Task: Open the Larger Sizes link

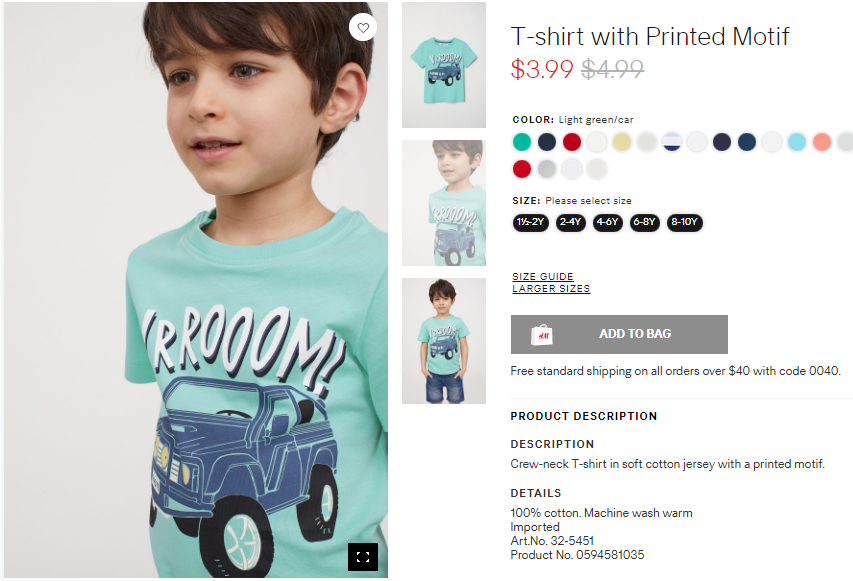Action: coord(551,288)
